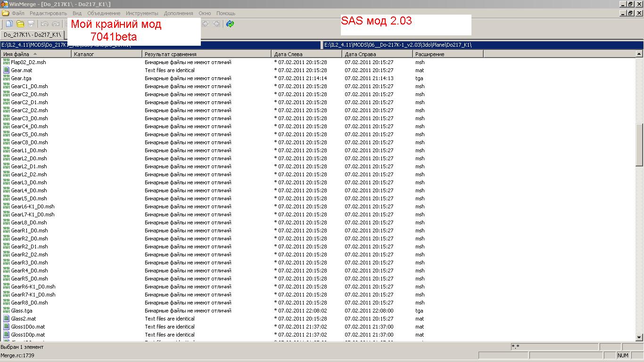This screenshot has width=644, height=362.
Task: Click the NUM indicator in status bar
Action: 623,355
